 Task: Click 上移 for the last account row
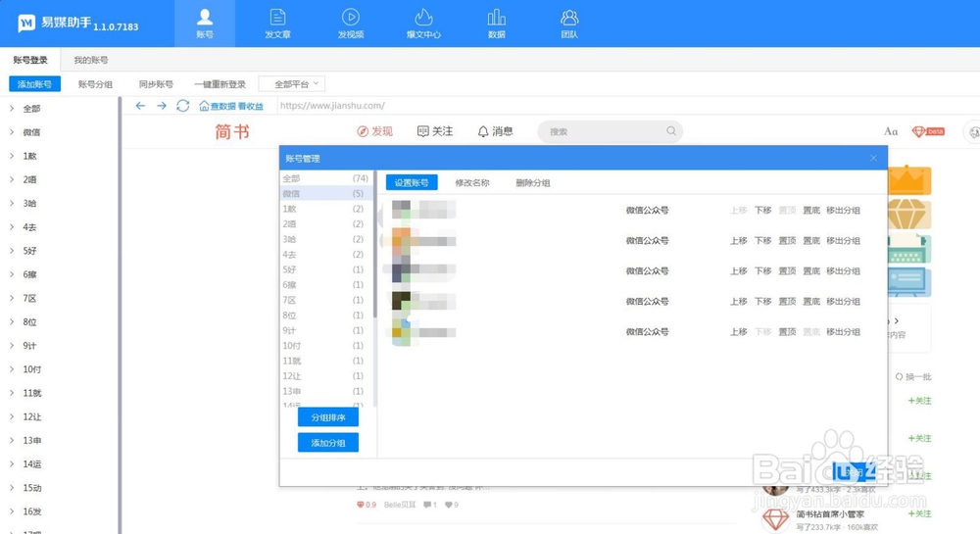(739, 331)
